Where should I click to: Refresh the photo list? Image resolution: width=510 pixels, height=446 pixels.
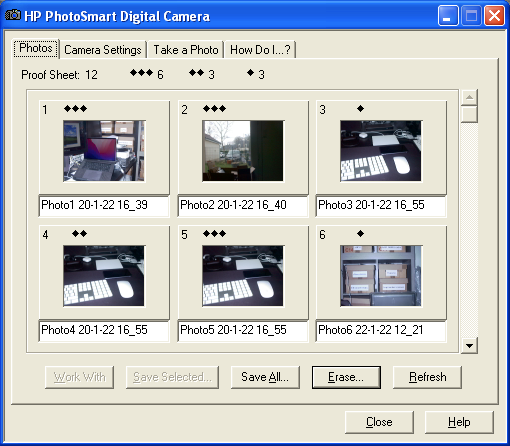(427, 377)
